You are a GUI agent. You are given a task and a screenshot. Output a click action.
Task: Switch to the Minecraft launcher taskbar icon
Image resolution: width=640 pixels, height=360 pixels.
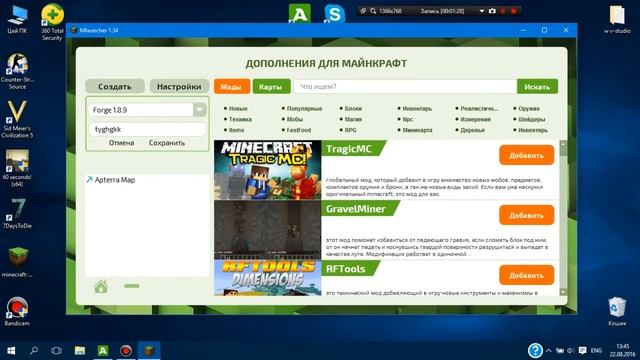(x=149, y=351)
